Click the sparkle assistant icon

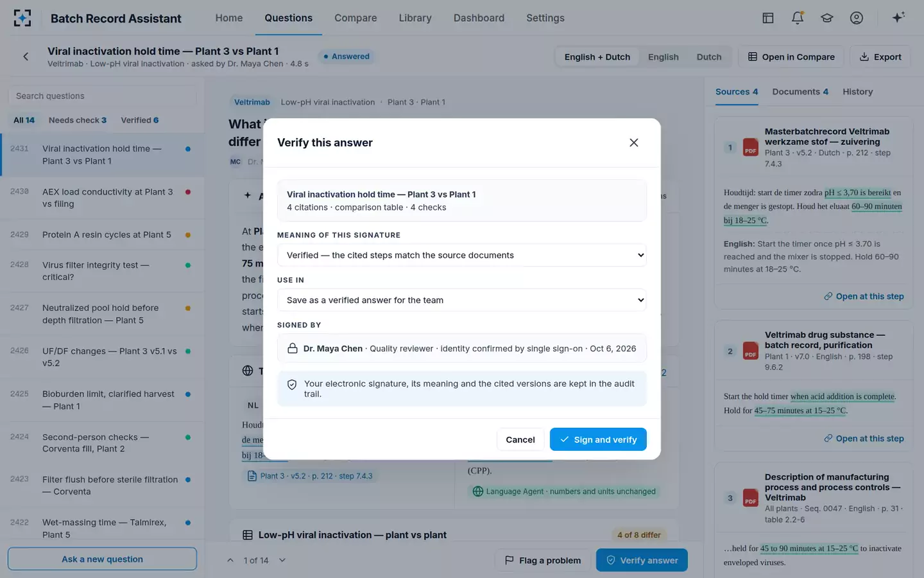pyautogui.click(x=898, y=17)
